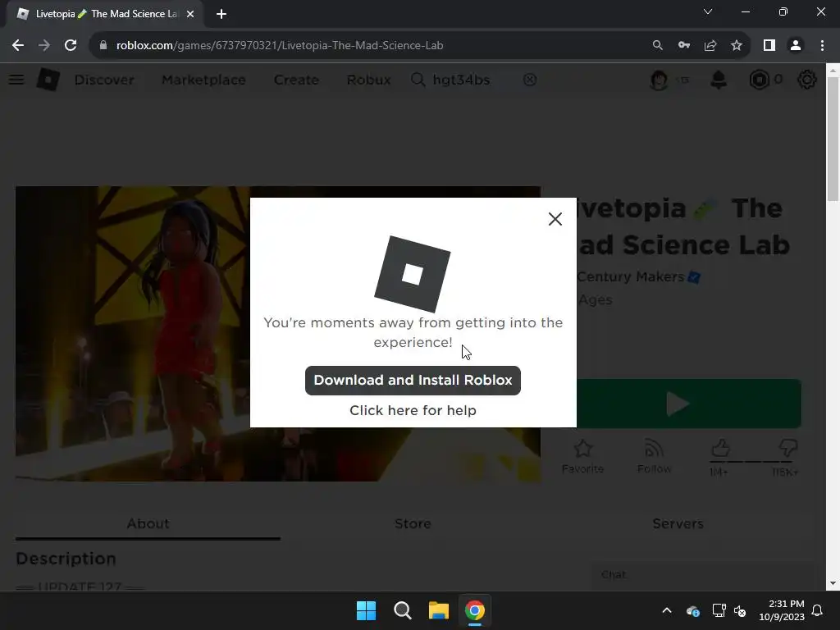The image size is (840, 630).
Task: Click the Roblox logo in the dialog
Action: (x=413, y=274)
